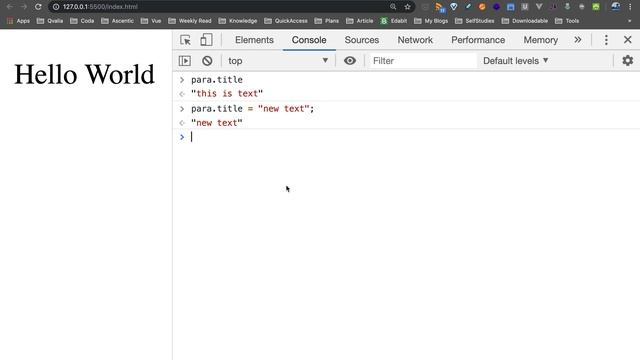
Task: Open the Edabit bookmark
Action: click(394, 21)
